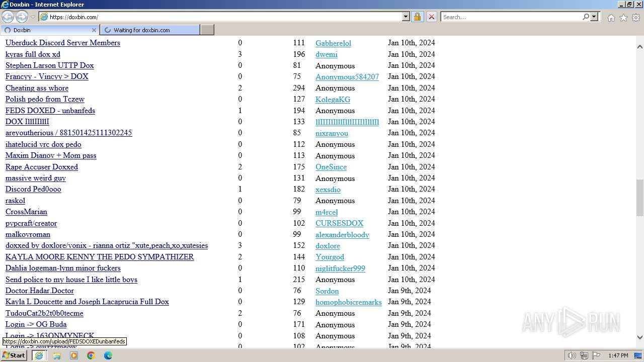Click the 1:47 PM taskbar clock
This screenshot has height=362, width=644.
(x=618, y=355)
